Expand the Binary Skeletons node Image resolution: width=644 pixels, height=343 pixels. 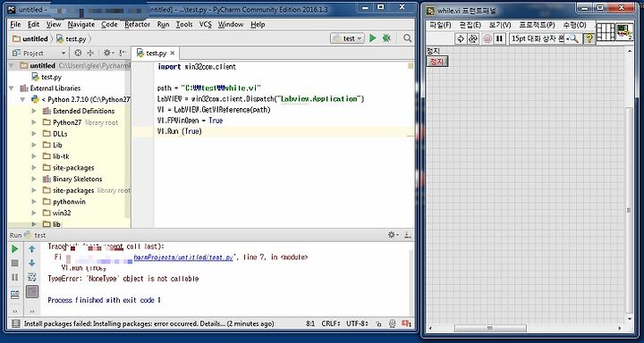click(34, 180)
